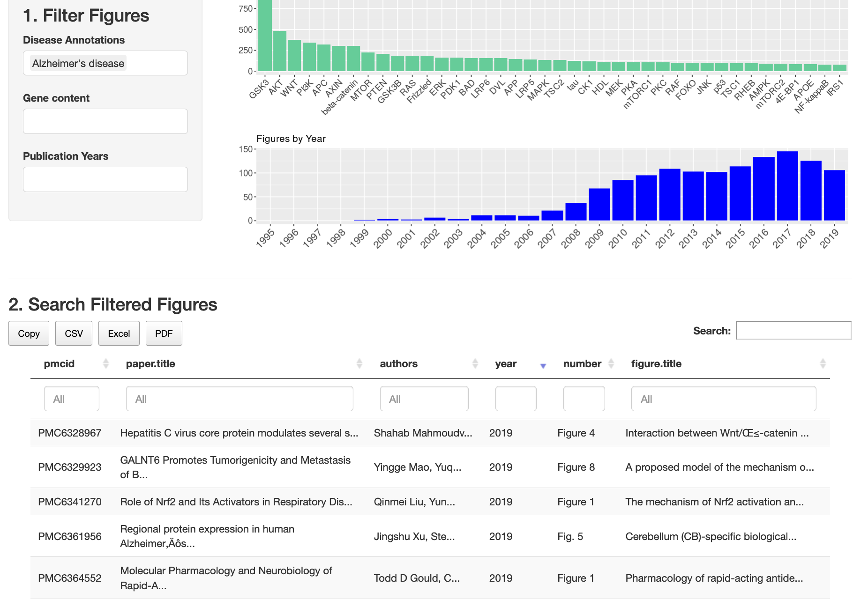Export table as Excel

[x=119, y=333]
